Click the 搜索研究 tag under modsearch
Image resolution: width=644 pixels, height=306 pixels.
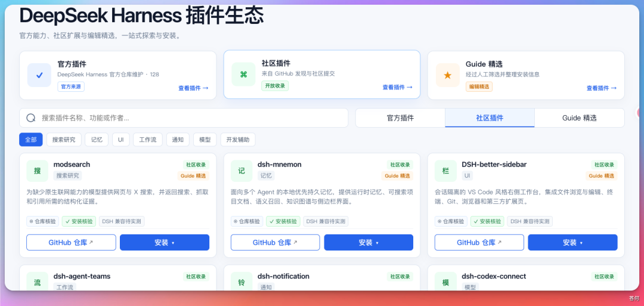[67, 176]
